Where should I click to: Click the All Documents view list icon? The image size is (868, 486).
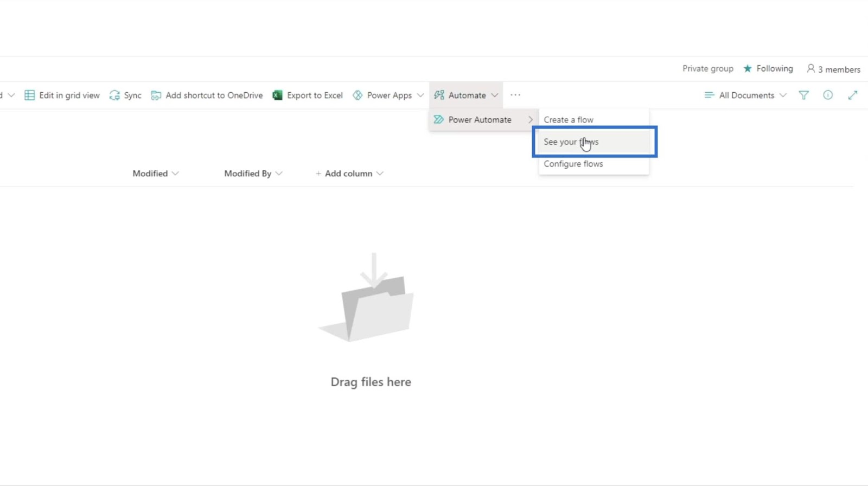(x=709, y=95)
